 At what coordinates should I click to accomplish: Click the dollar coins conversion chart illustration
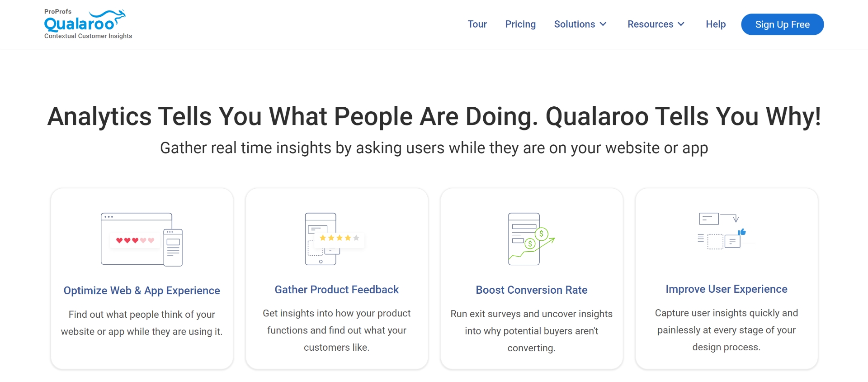point(531,239)
